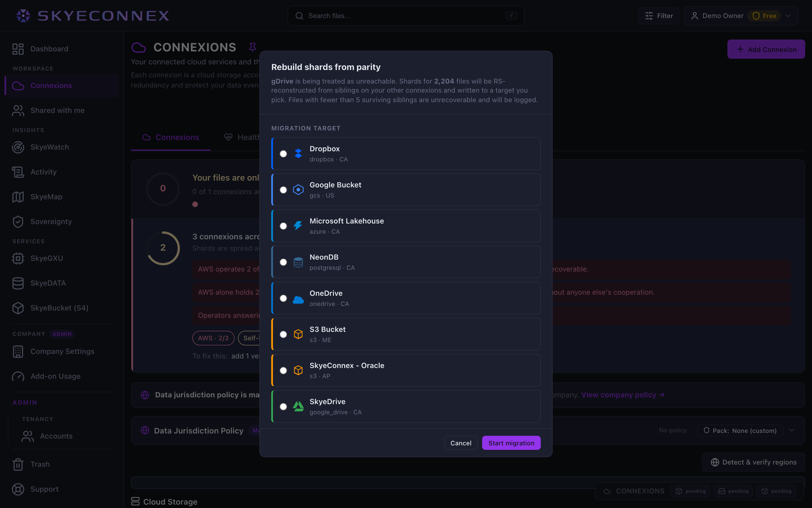Click the Support lifebuoy icon
812x508 pixels.
click(18, 489)
